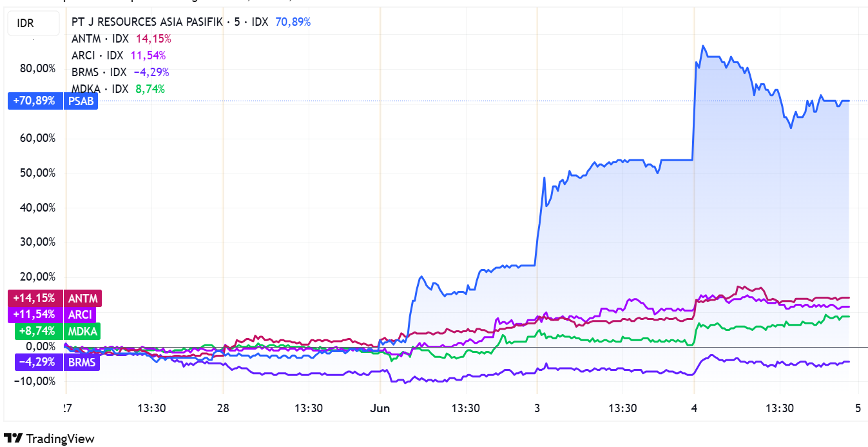868x447 pixels.
Task: Click the +70,89% PSAB value tag
Action: 34,101
